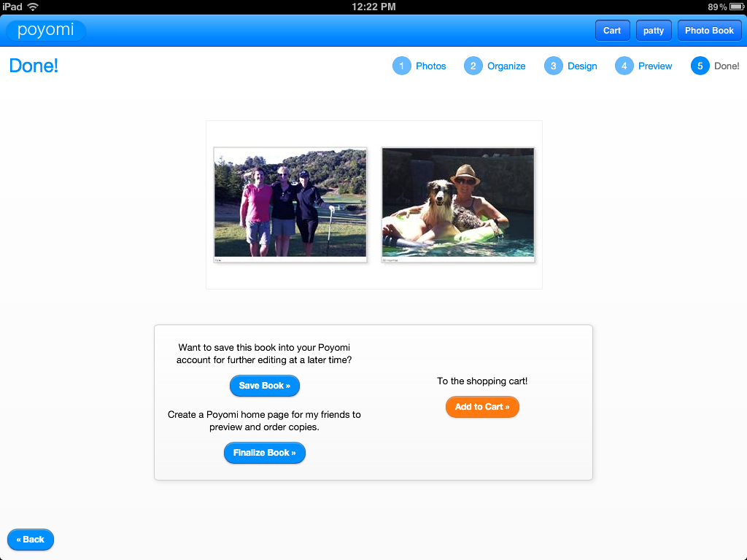Viewport: 747px width, 560px height.
Task: Tap the Wi-Fi icon in status bar
Action: (33, 7)
